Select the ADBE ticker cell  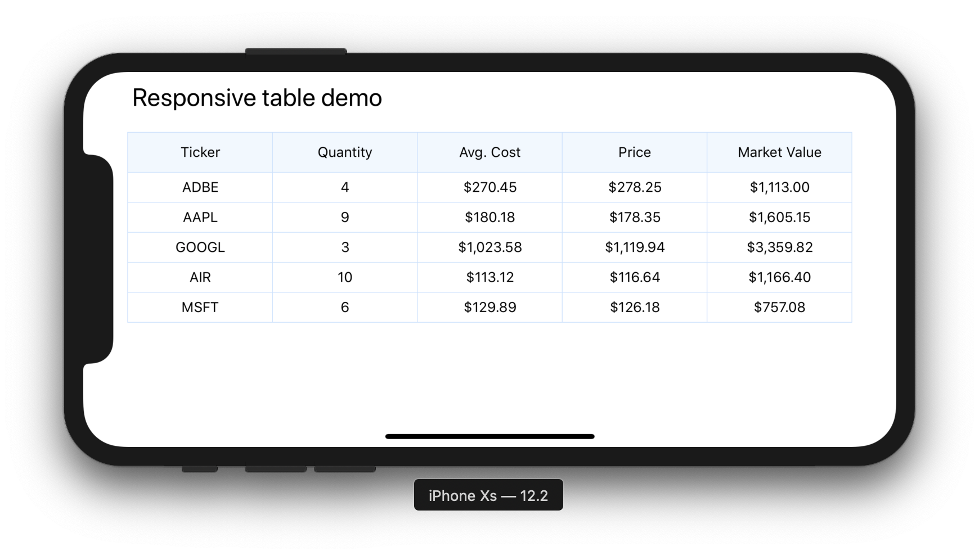(200, 187)
